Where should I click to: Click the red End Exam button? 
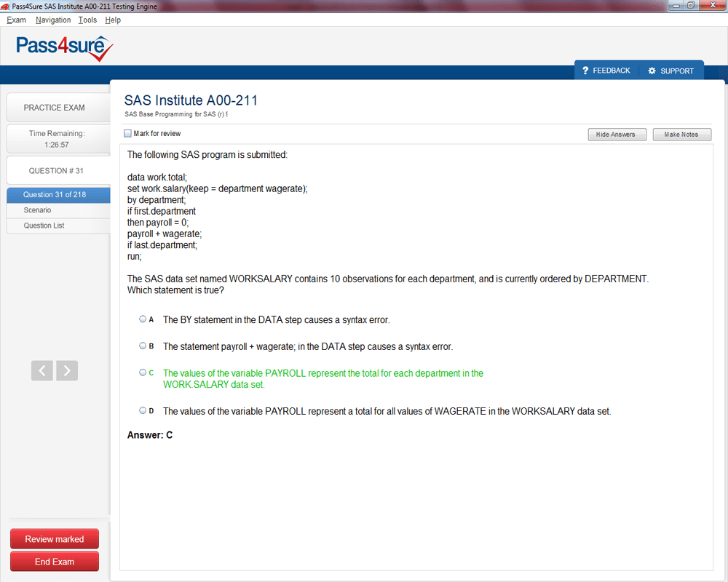pos(55,562)
